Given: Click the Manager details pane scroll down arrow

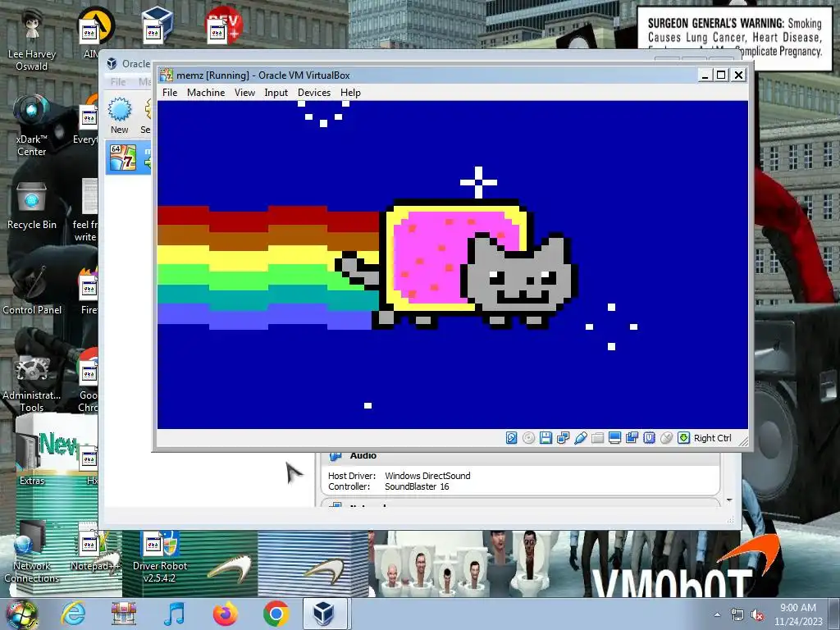Looking at the screenshot, I should [x=729, y=500].
